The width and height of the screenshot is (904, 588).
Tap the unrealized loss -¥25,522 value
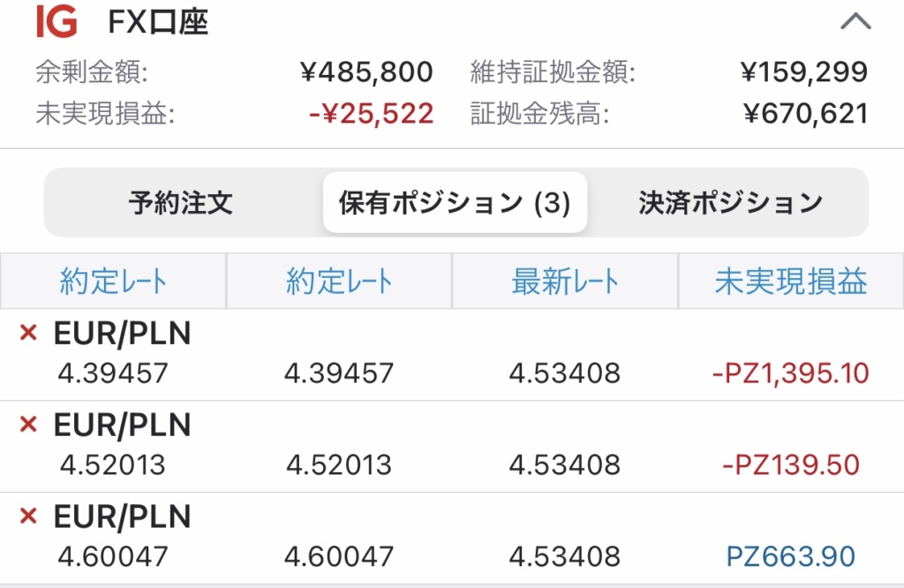coord(372,114)
